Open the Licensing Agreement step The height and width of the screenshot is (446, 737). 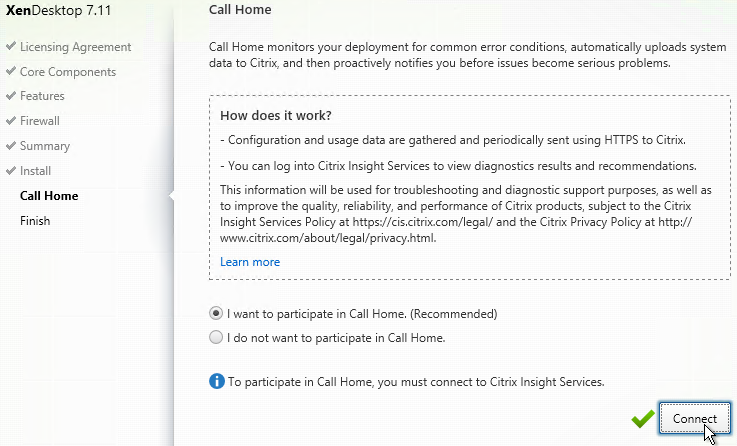[x=76, y=47]
